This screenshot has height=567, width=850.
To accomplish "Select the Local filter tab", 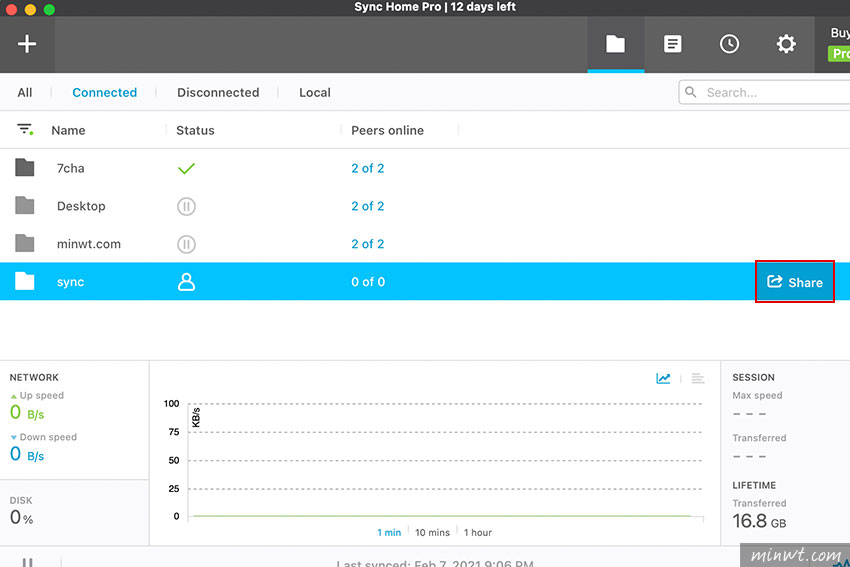I will pos(315,93).
